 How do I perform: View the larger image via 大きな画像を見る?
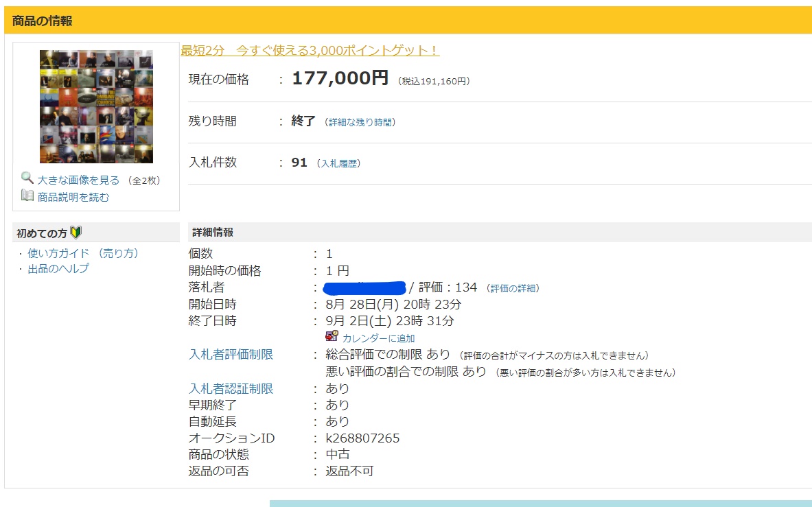[x=78, y=180]
